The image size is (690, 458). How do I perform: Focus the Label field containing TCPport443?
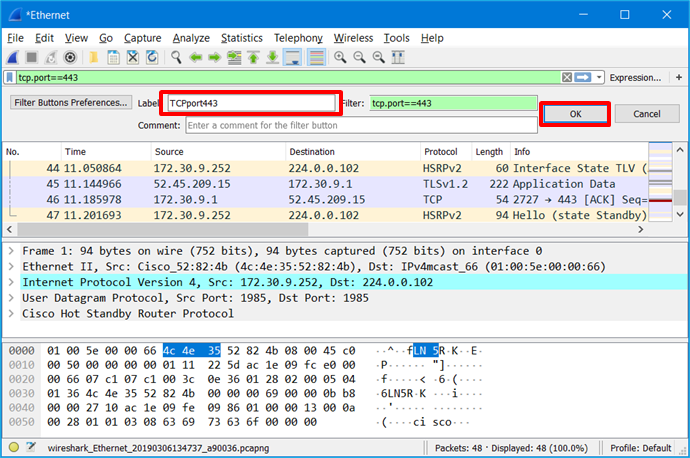[251, 103]
